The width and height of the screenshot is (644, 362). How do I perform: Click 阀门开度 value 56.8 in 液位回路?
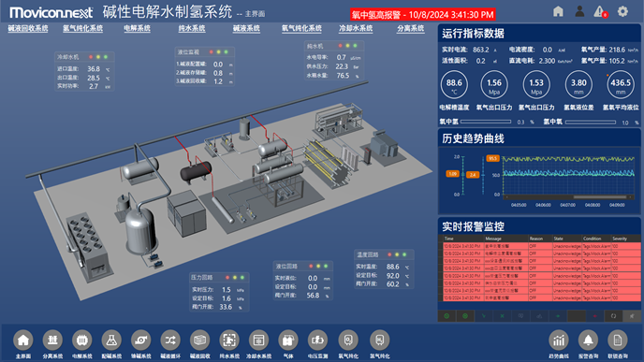tap(313, 296)
